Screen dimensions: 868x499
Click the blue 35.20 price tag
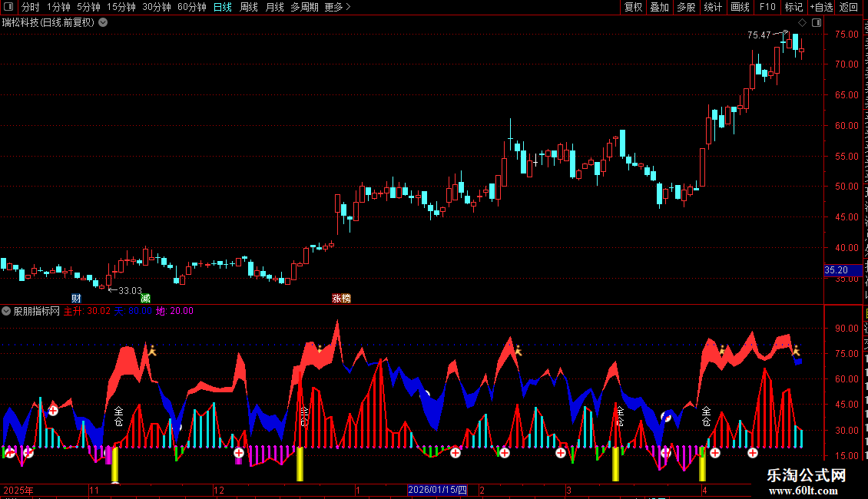click(x=843, y=270)
